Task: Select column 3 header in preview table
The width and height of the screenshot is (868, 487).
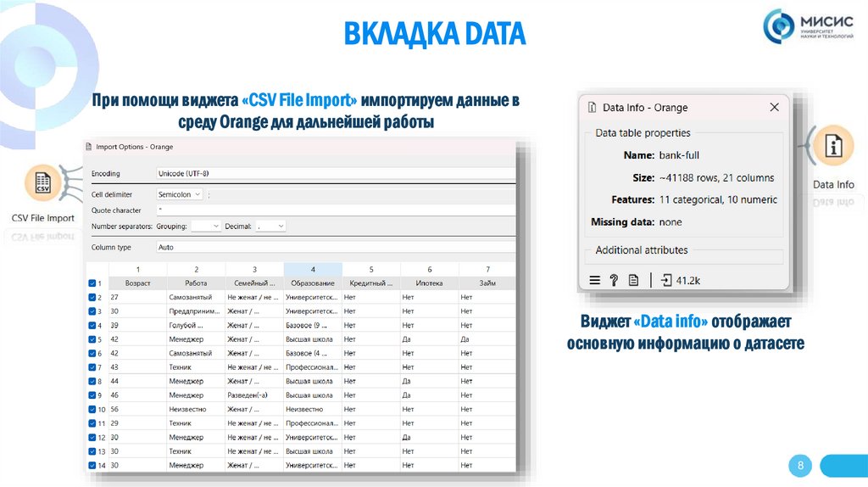Action: point(254,269)
